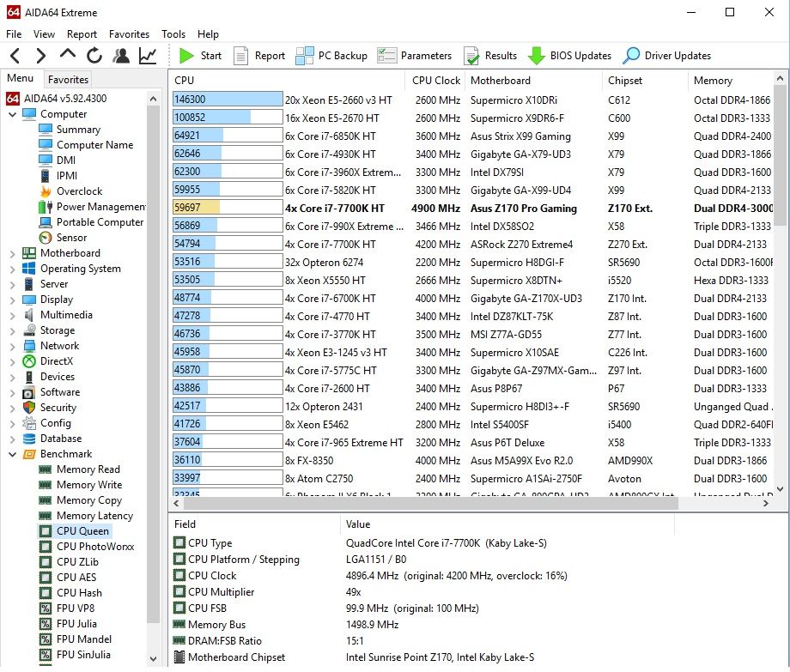The image size is (790, 672).
Task: Check for BIOS Updates
Action: [569, 56]
